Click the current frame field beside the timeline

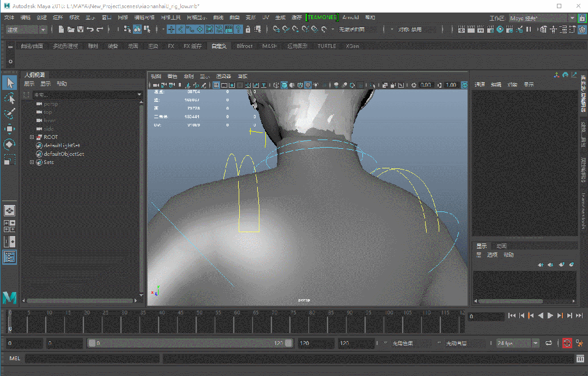pyautogui.click(x=486, y=317)
